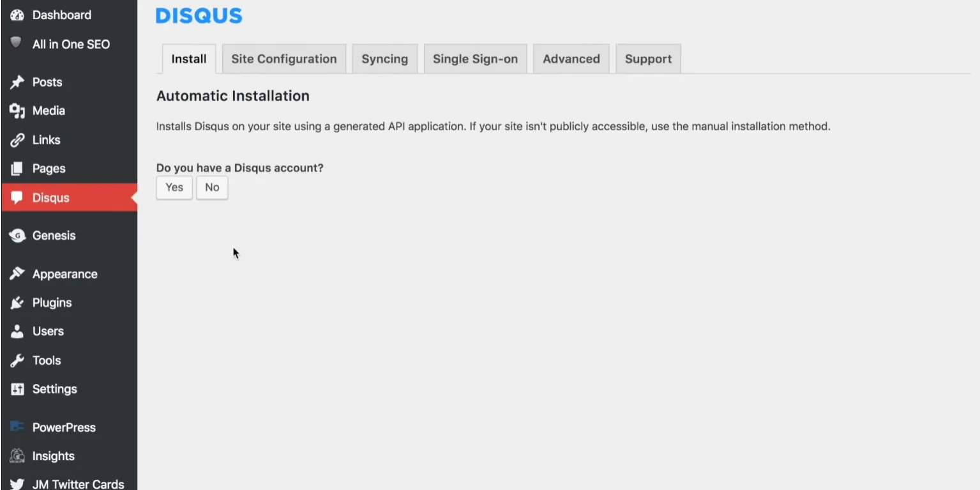Image resolution: width=980 pixels, height=490 pixels.
Task: Select the Single Sign-on tab
Action: coord(475,59)
